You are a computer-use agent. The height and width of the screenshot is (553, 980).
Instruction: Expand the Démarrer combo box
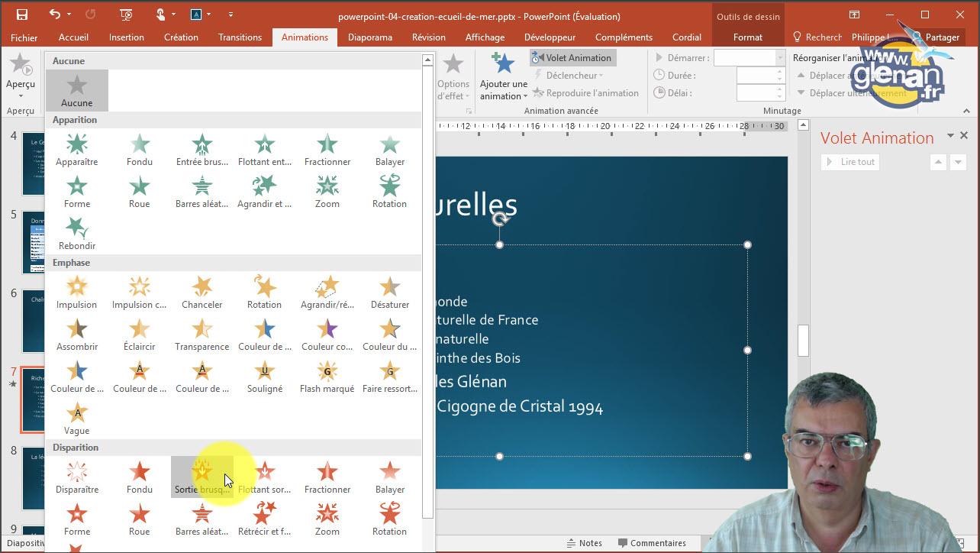[780, 58]
